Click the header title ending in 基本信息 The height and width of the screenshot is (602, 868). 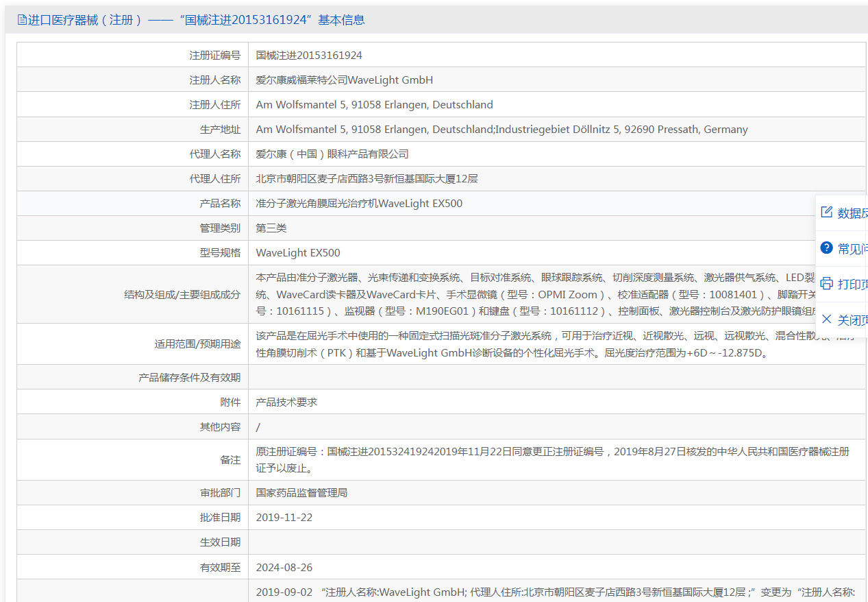(x=196, y=20)
